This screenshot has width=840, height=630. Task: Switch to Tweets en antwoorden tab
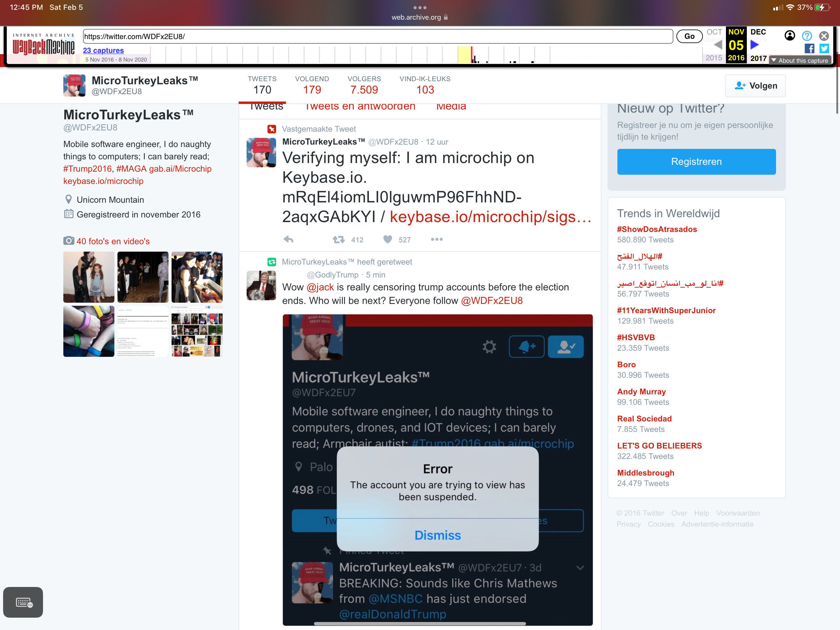[x=360, y=107]
